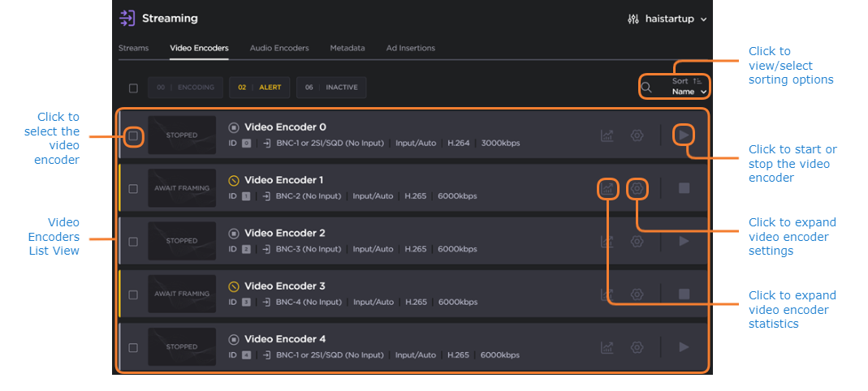Screen dimensions: 868x391
Task: Click the search magnifier icon
Action: tap(646, 88)
